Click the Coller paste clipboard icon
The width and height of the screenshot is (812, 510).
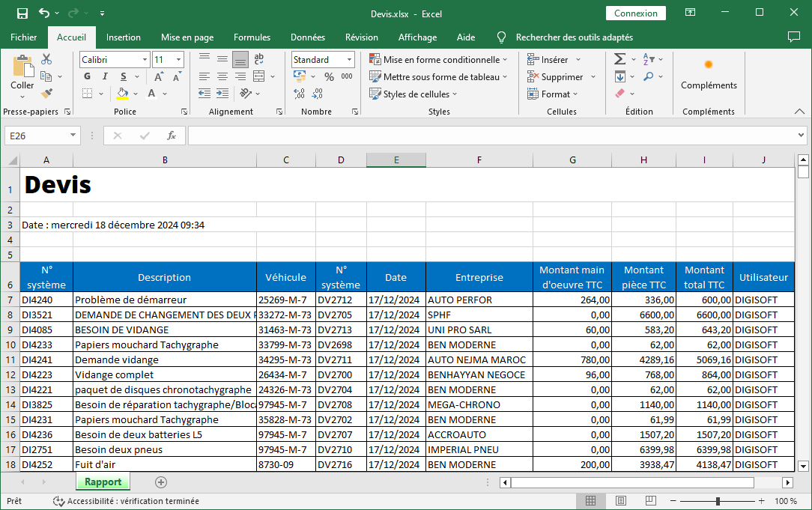coord(22,66)
